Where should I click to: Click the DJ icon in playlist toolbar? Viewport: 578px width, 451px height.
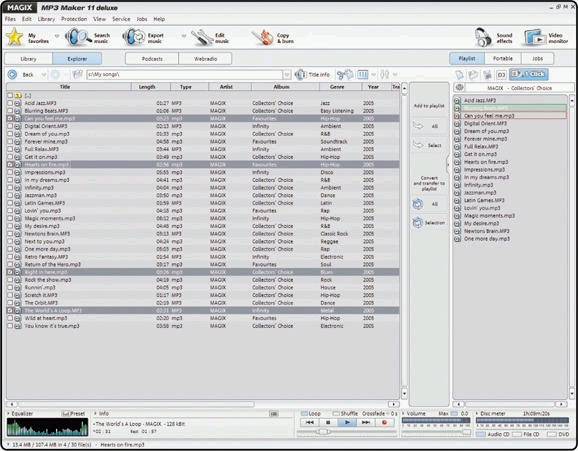(501, 75)
